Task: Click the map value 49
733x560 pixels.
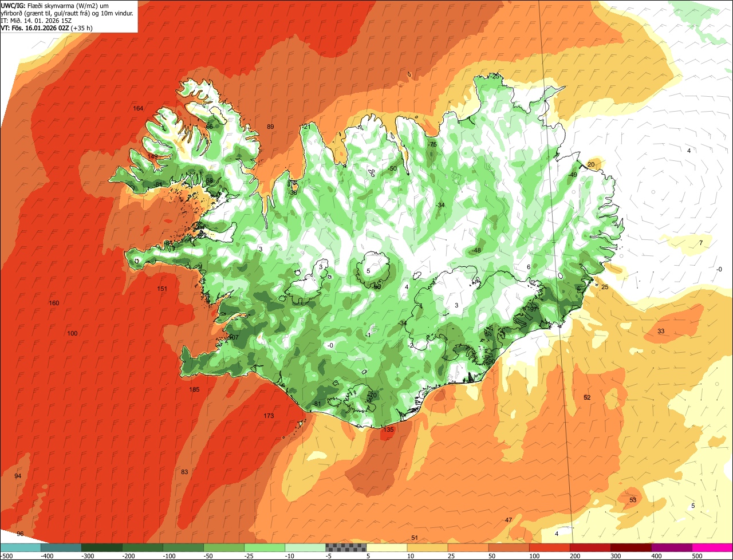Action: (x=574, y=175)
